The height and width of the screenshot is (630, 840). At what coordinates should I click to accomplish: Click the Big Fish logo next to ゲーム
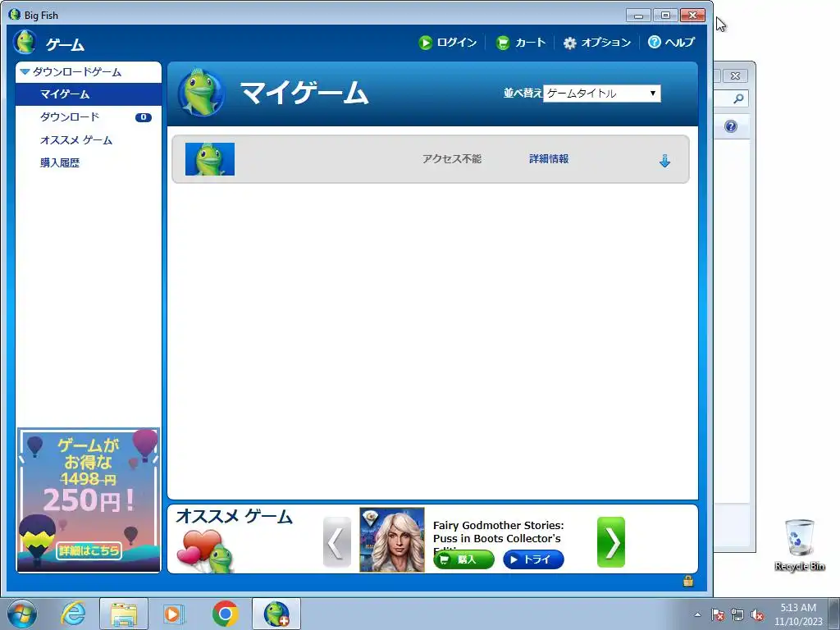(25, 43)
